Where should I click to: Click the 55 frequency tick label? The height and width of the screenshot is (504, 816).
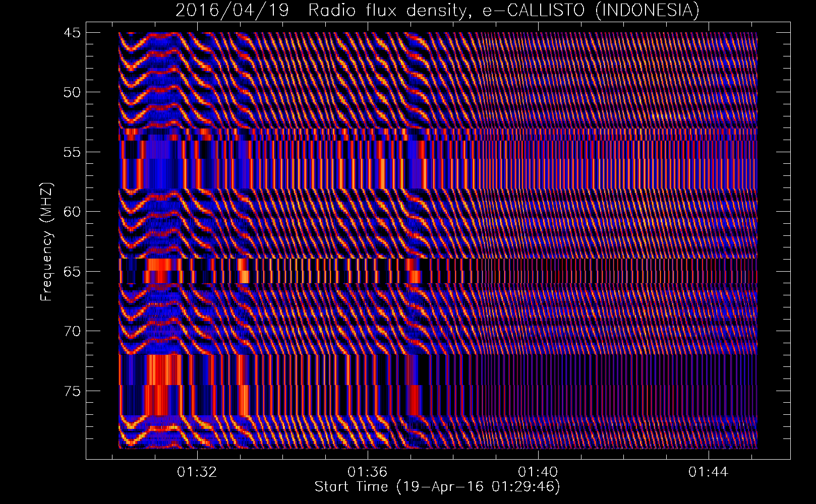tap(72, 152)
